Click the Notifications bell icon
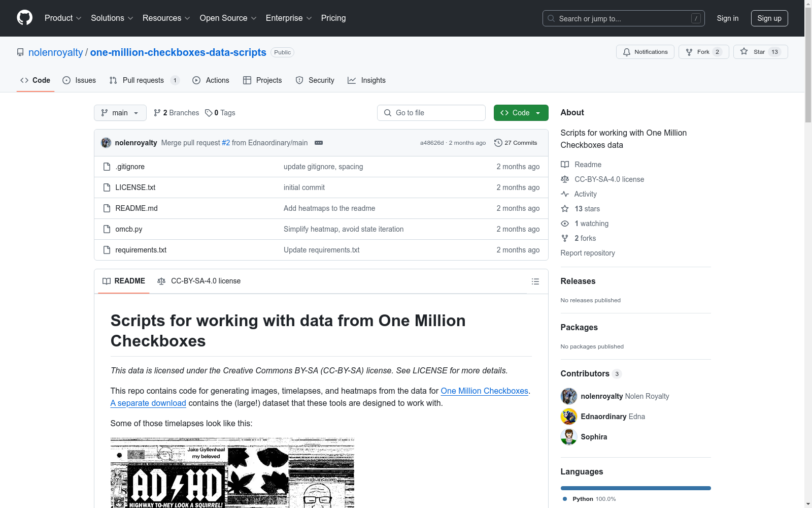 tap(627, 51)
